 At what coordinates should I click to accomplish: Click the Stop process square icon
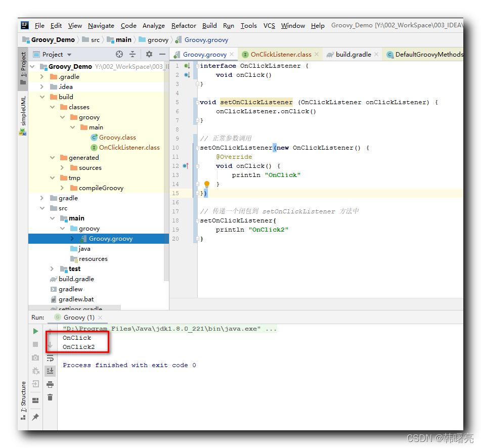coord(35,344)
